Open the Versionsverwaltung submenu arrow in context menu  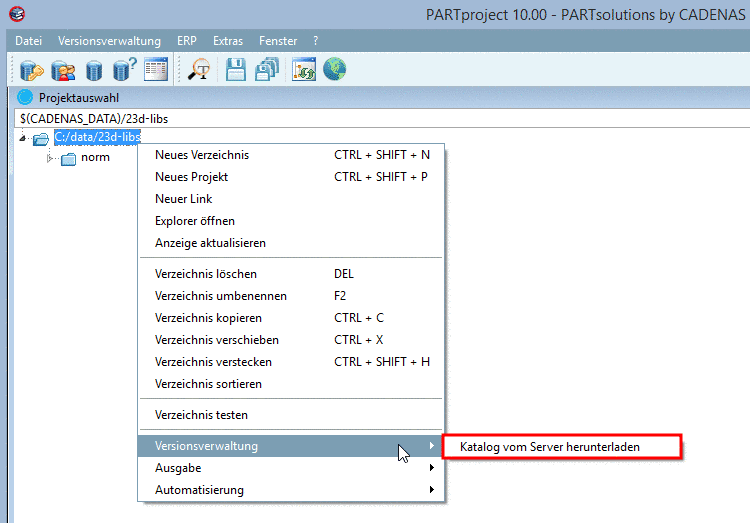431,445
